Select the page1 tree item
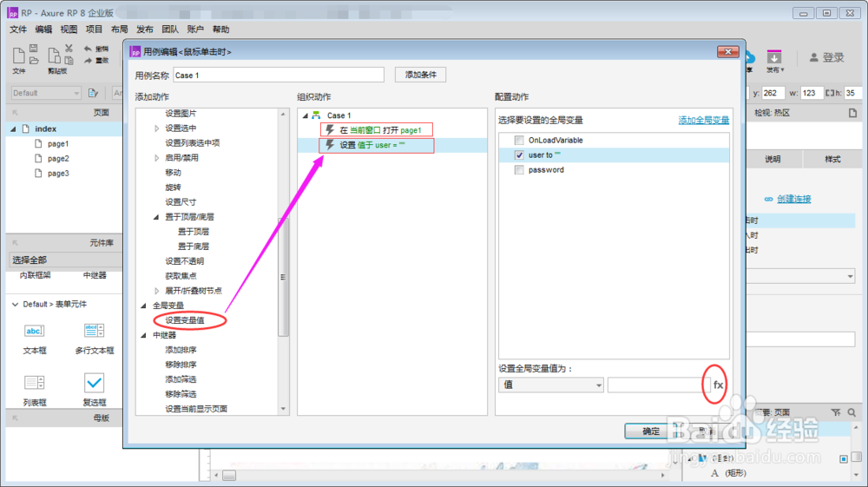Viewport: 868px width, 487px height. pyautogui.click(x=57, y=143)
